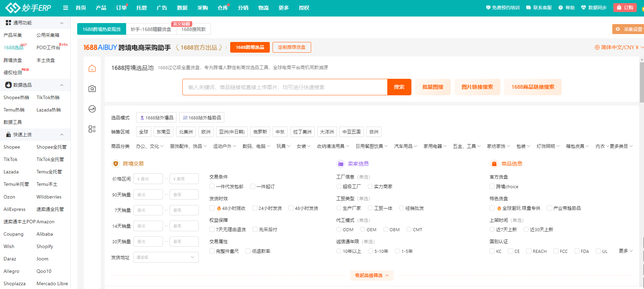This screenshot has height=289, width=644.
Task: Click the 定制推荐货盘 button
Action: coord(292,47)
